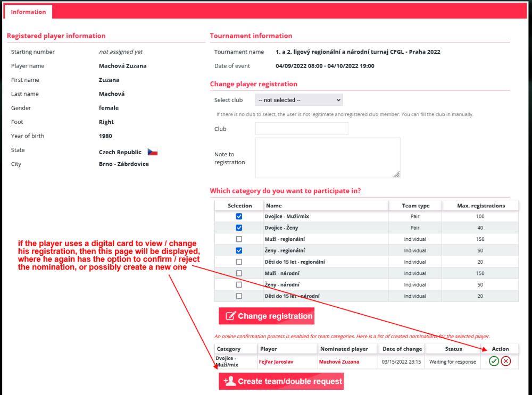Check the Ženy - národní checkbox
This screenshot has width=532, height=395.
tap(239, 284)
